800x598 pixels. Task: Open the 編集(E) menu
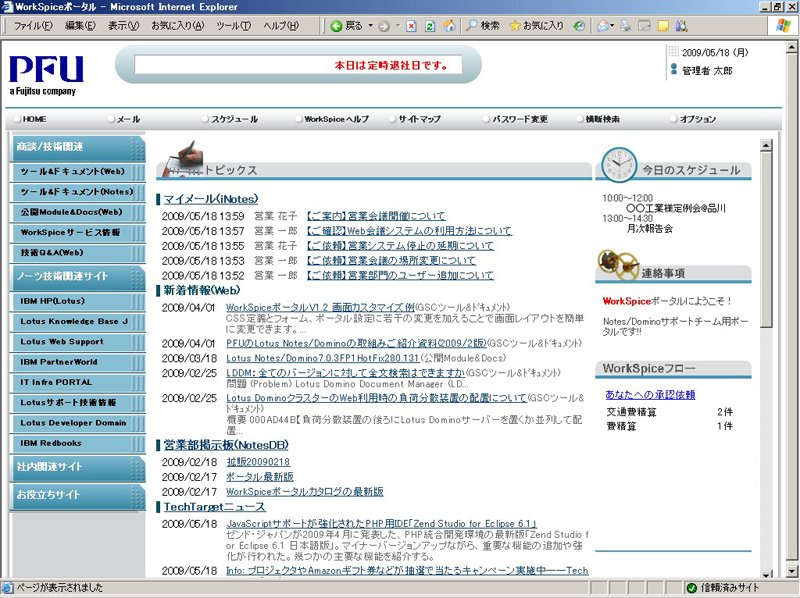click(x=80, y=26)
